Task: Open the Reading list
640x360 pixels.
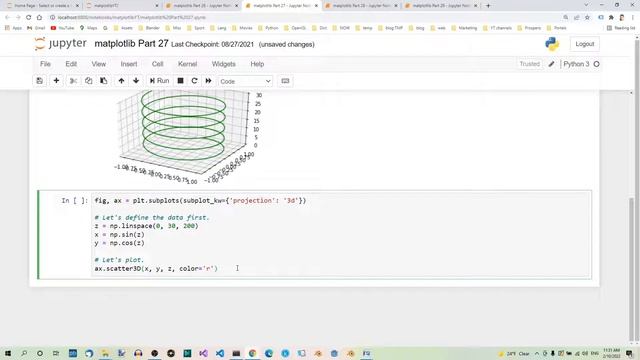Action: [621, 28]
